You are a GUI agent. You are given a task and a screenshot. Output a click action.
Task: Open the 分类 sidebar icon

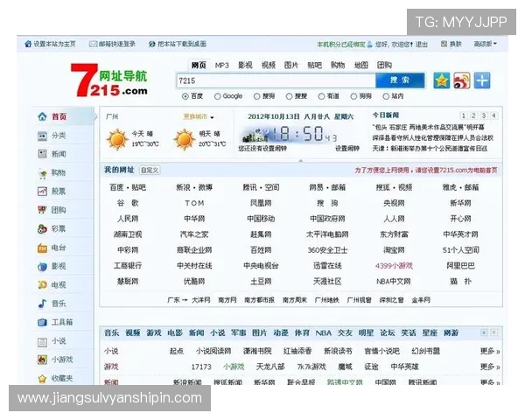click(x=42, y=136)
